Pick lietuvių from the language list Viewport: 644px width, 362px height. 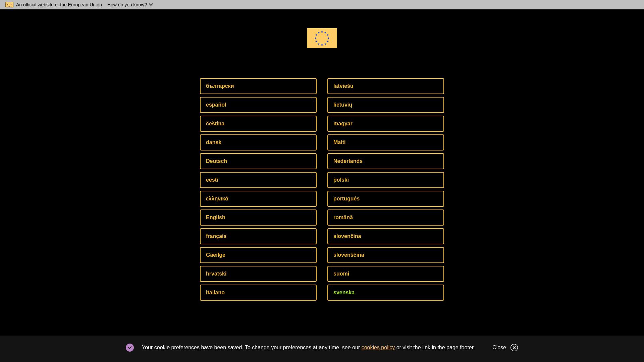386,105
